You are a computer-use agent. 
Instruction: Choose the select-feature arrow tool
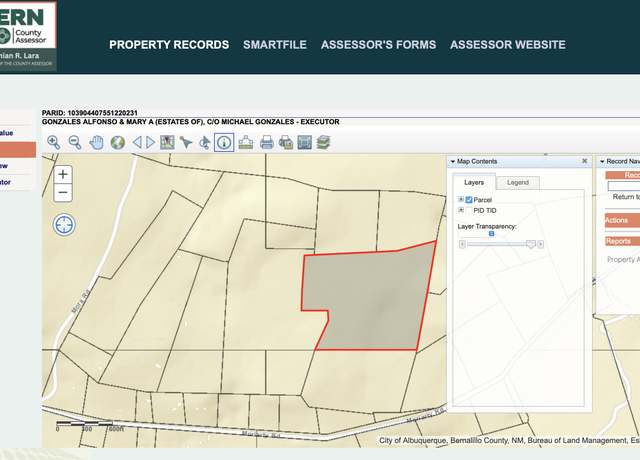coord(186,142)
